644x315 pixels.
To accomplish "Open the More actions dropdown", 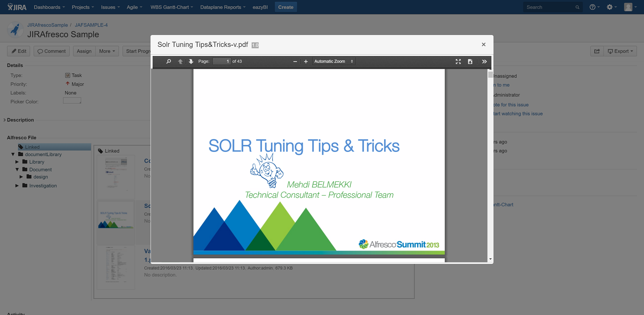I will (107, 51).
